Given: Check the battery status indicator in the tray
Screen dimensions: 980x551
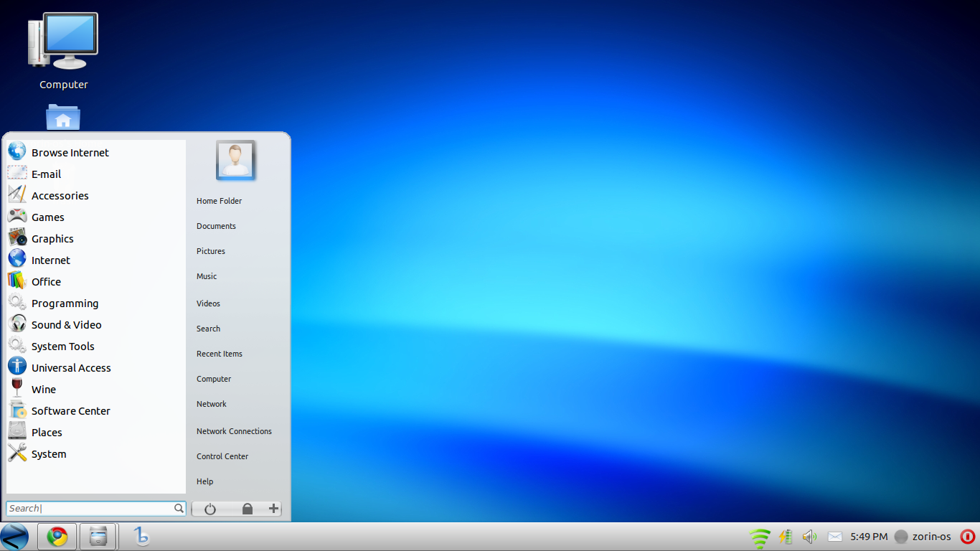Looking at the screenshot, I should (785, 536).
